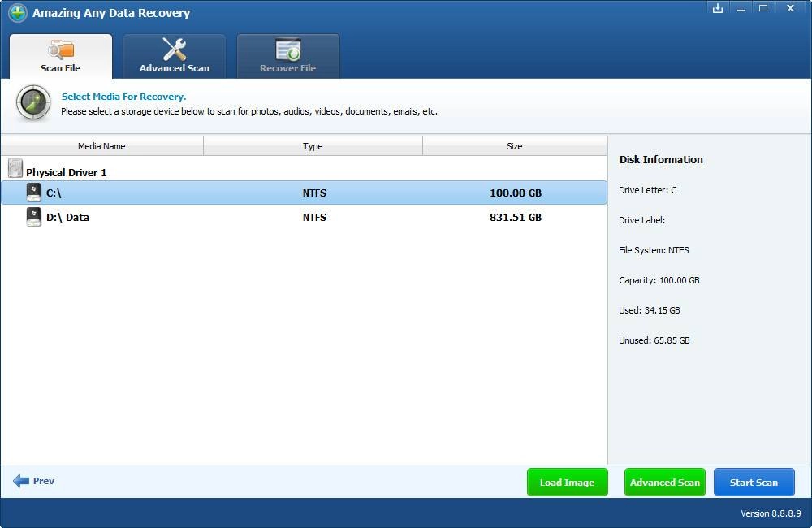
Task: Click the radar scan icon beside Select Media
Action: coord(33,102)
